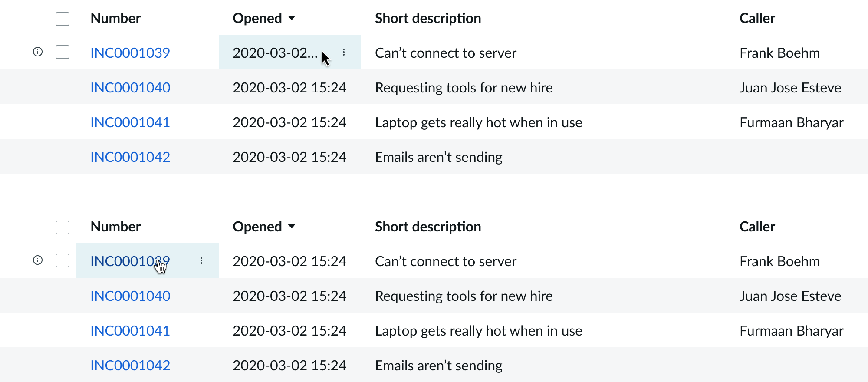Tick the select-all checkbox in lower table header
The width and height of the screenshot is (868, 382).
coord(62,227)
